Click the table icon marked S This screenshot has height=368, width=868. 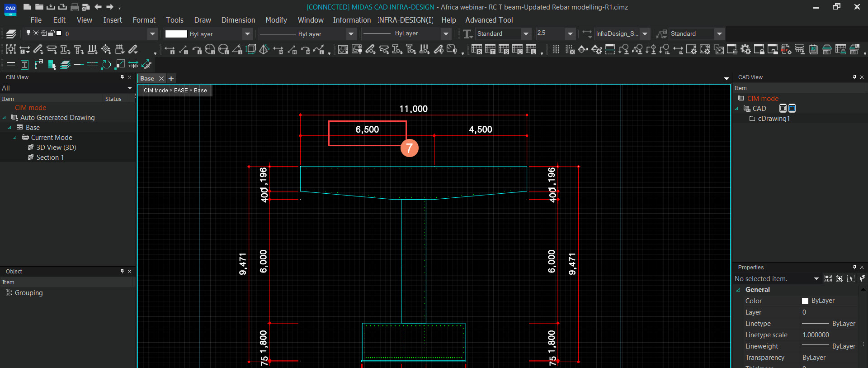point(504,49)
